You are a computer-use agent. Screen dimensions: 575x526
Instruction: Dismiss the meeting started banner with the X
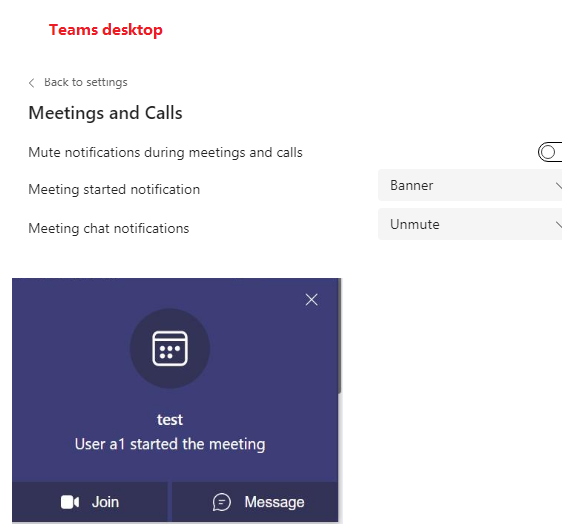click(x=311, y=300)
